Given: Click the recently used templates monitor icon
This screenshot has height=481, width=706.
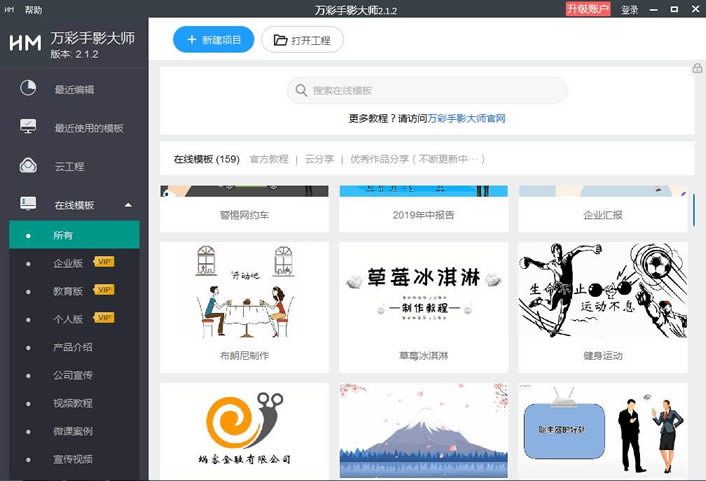Looking at the screenshot, I should [x=28, y=126].
